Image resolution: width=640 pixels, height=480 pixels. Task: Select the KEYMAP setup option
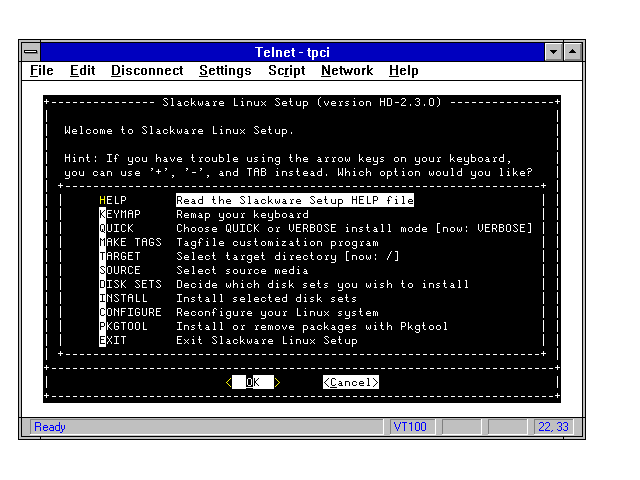pos(120,214)
